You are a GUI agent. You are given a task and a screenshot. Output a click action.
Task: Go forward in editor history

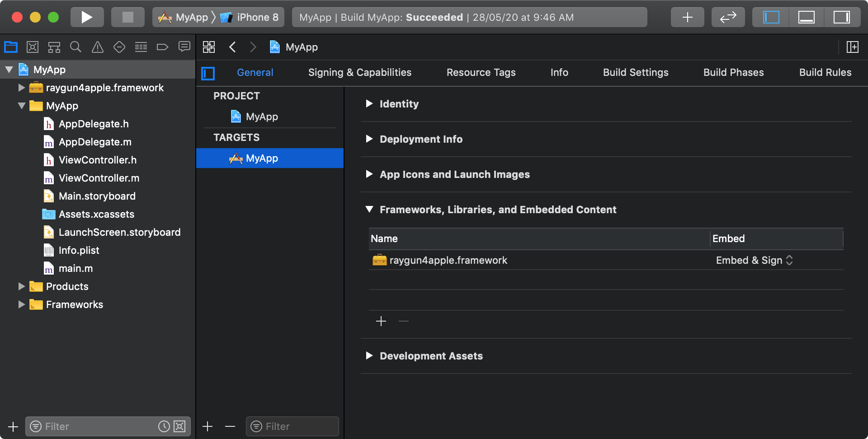pyautogui.click(x=253, y=47)
